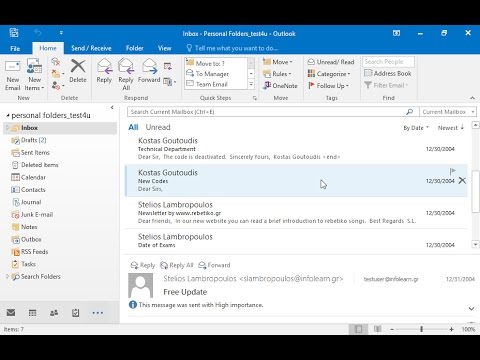Open Customize Quick Access Toolbar dropdown

(x=61, y=33)
